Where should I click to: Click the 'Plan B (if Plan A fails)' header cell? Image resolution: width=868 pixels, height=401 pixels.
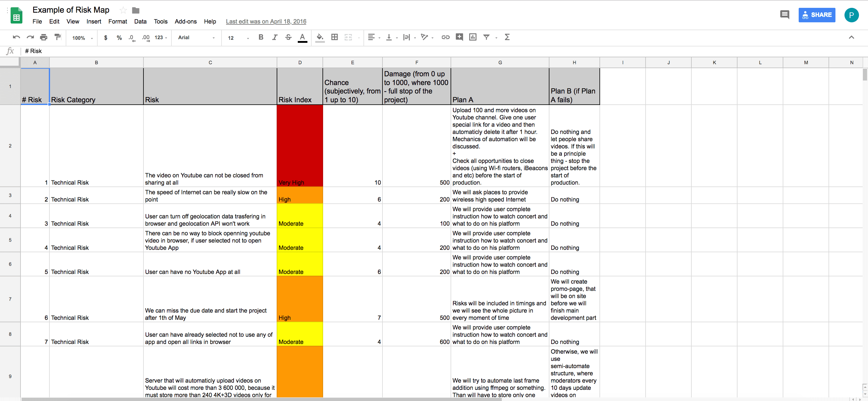pyautogui.click(x=574, y=87)
